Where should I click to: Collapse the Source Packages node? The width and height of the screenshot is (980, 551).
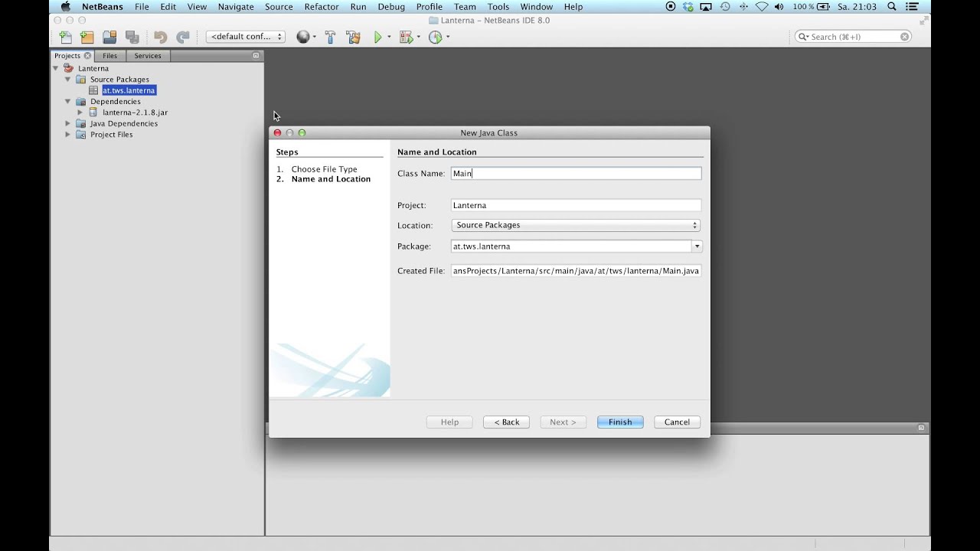67,79
